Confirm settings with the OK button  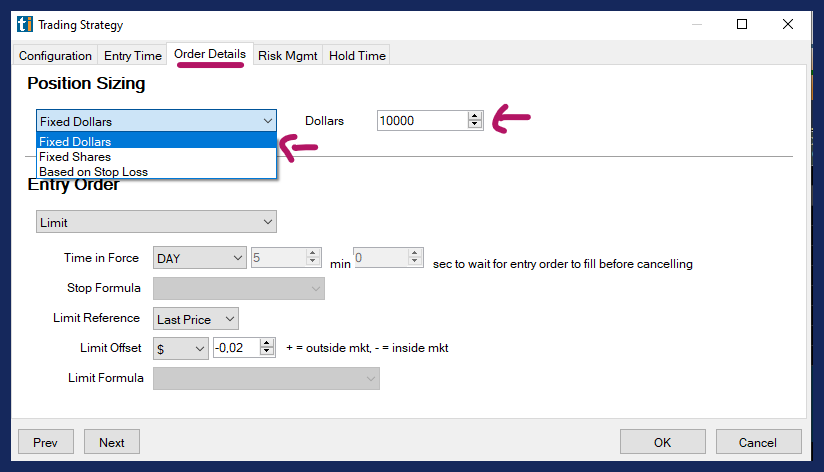[x=662, y=442]
